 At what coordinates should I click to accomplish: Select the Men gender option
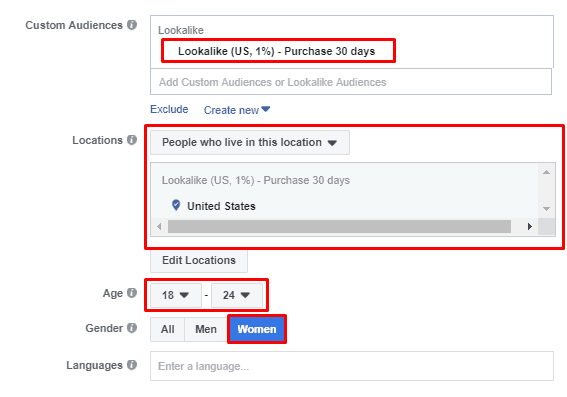[206, 329]
